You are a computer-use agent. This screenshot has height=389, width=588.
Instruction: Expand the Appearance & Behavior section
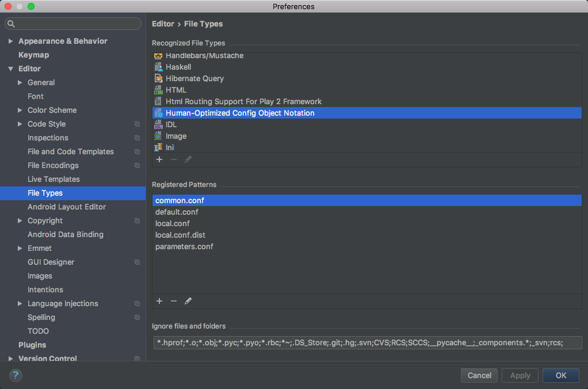click(x=10, y=41)
